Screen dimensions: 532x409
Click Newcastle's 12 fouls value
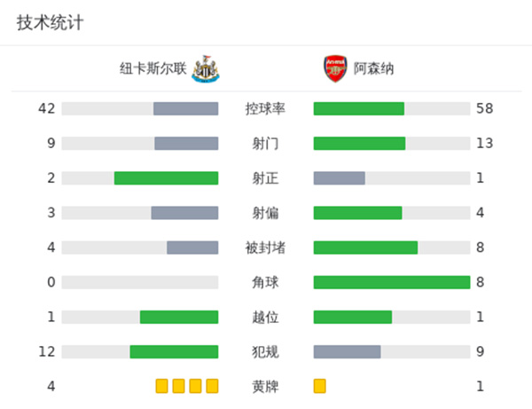47,351
